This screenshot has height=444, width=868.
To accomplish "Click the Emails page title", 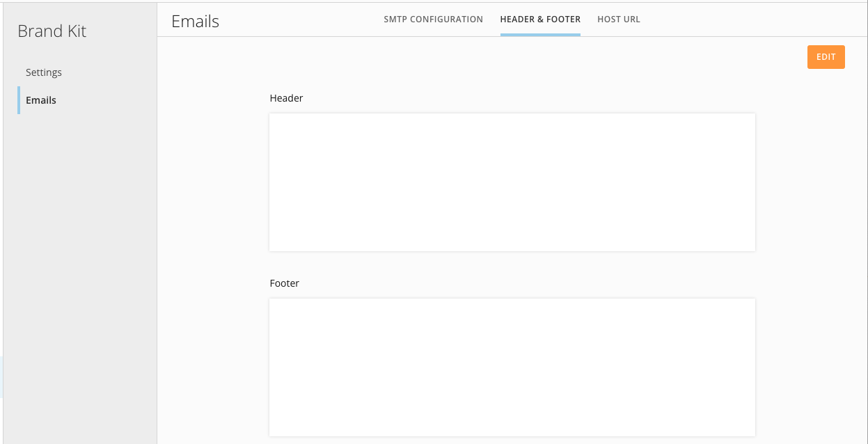I will pyautogui.click(x=195, y=21).
